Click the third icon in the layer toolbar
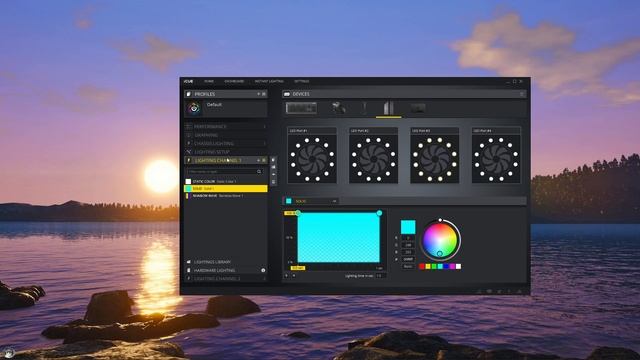Viewport: 640px width, 360px height. [273, 175]
